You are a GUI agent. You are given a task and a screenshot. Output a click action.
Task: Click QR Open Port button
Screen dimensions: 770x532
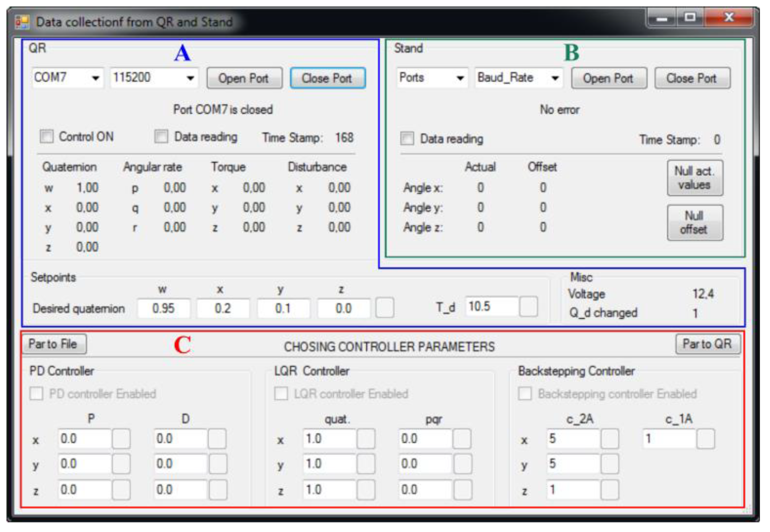[244, 78]
